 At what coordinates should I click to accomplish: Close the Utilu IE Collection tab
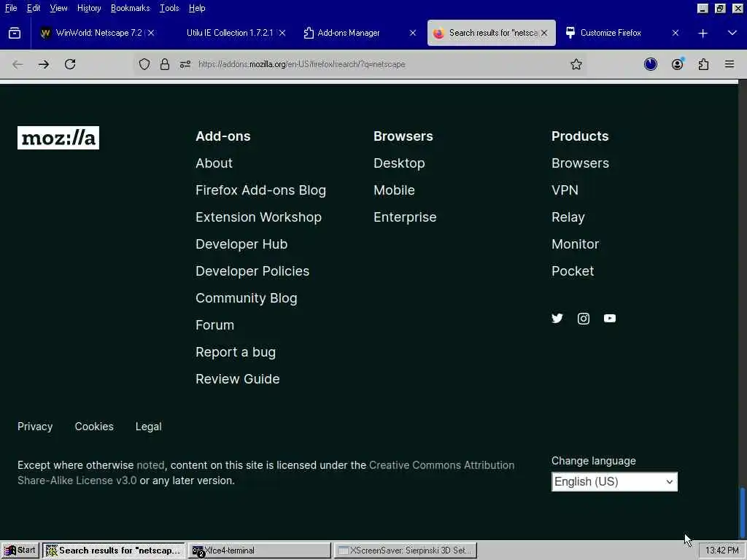coord(282,33)
